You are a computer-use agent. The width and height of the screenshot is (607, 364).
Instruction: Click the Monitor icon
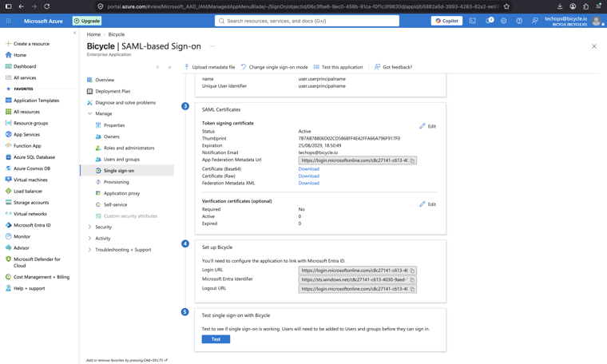coord(8,236)
